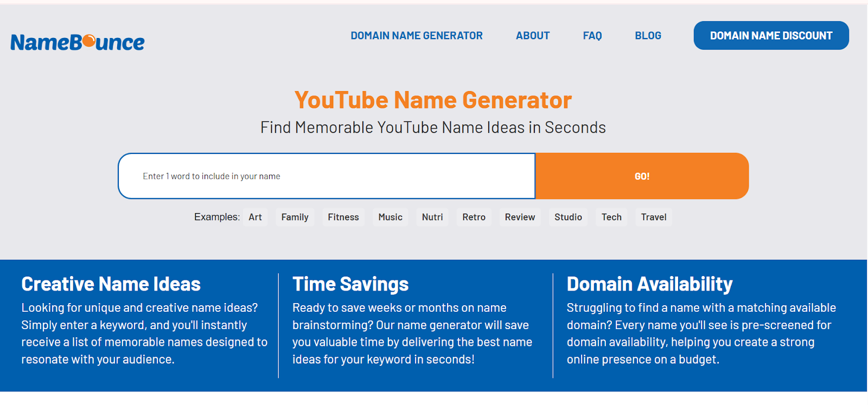Pick the Fitness example chip
Screen dimensions: 868x405
tap(343, 217)
